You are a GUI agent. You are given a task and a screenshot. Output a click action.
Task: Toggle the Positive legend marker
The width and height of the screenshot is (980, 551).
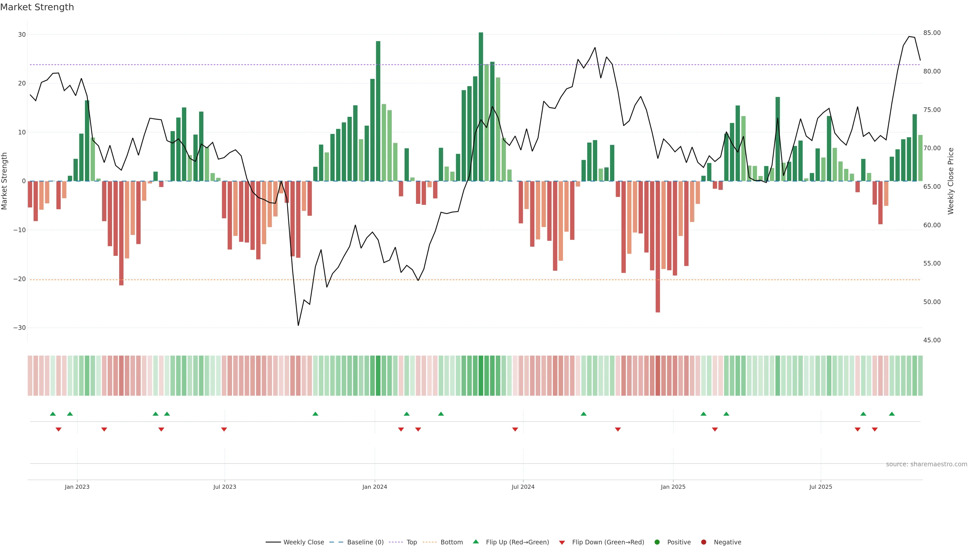coord(657,542)
